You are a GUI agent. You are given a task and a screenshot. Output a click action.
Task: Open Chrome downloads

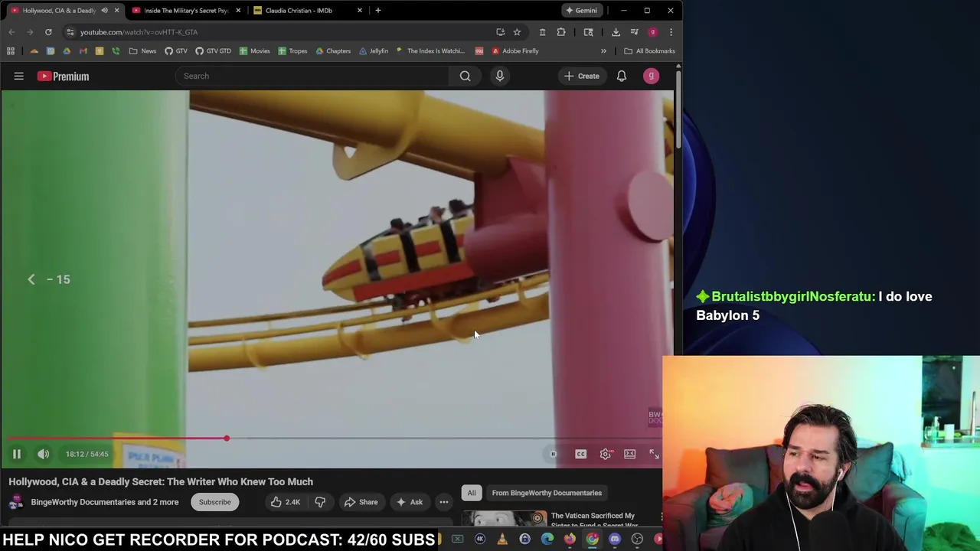[616, 32]
